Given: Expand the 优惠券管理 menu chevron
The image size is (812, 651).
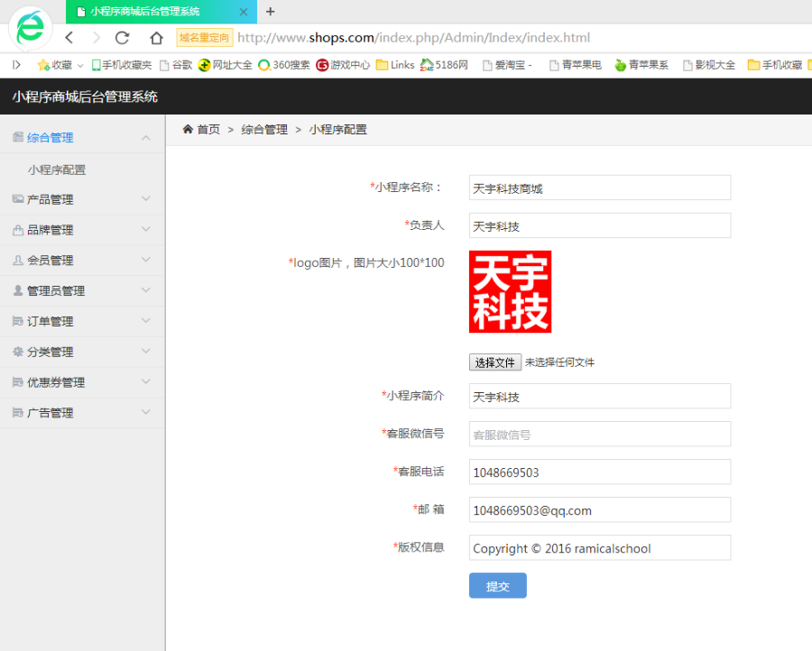Looking at the screenshot, I should pyautogui.click(x=146, y=382).
